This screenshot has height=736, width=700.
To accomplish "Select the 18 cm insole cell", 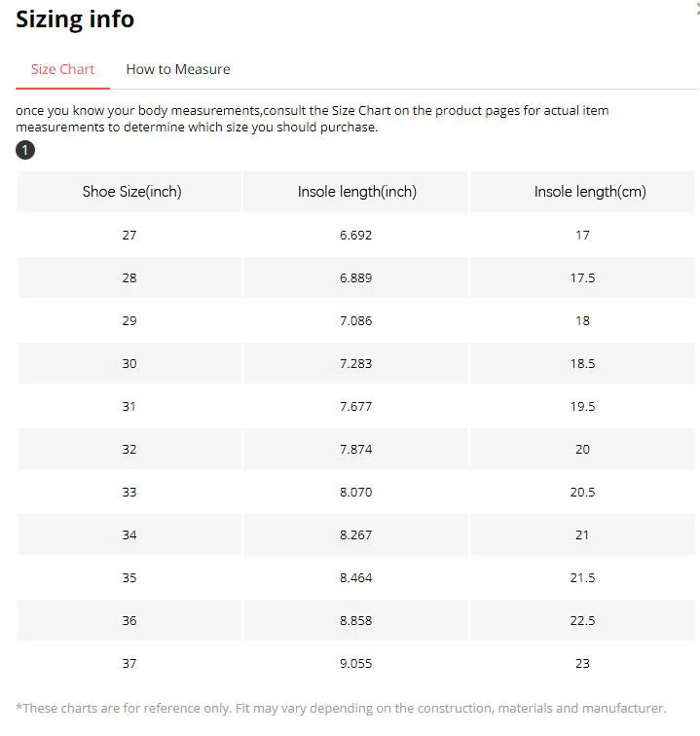I will point(582,320).
